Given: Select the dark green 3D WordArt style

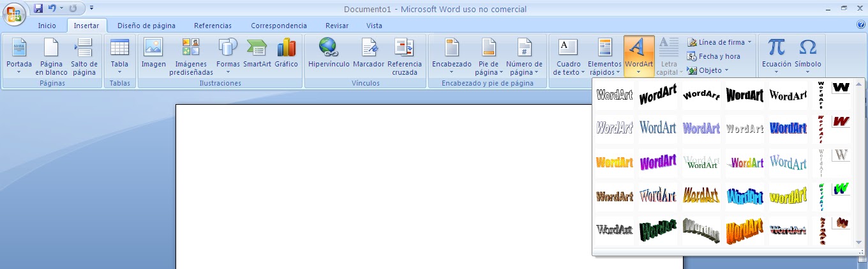Looking at the screenshot, I should click(658, 229).
